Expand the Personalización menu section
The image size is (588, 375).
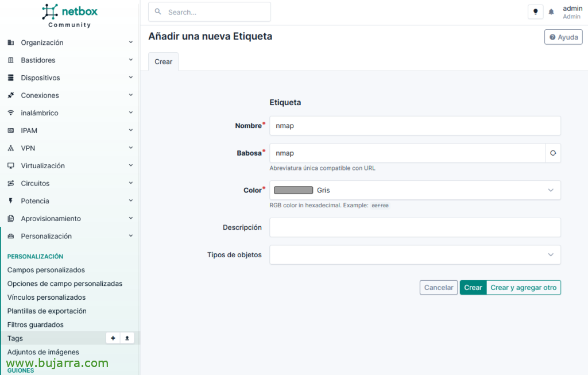pyautogui.click(x=69, y=236)
